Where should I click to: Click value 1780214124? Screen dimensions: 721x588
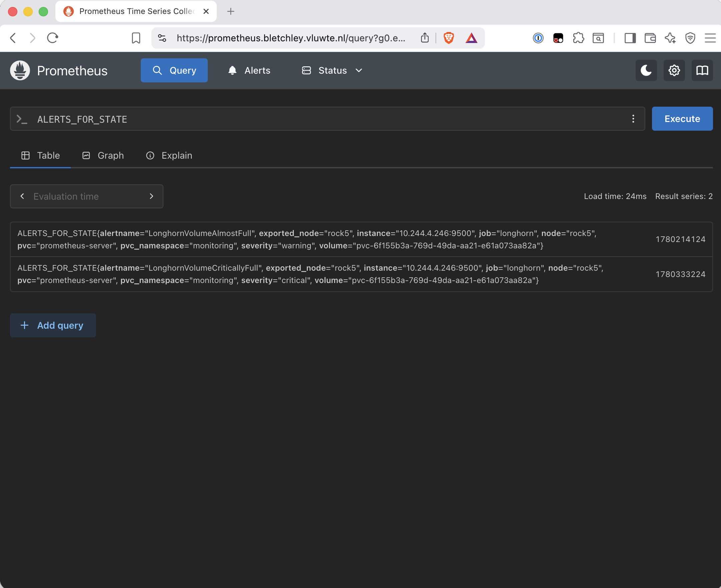coord(680,239)
